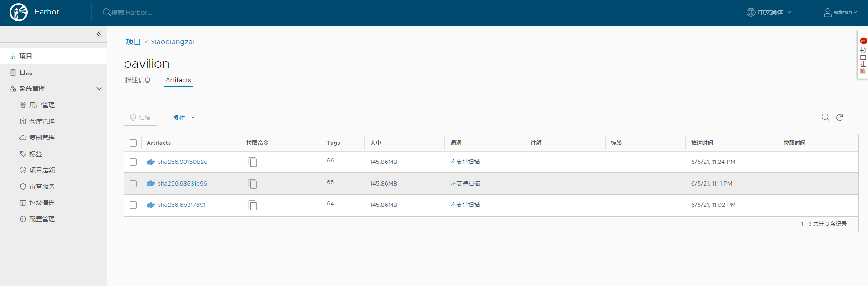Click the Tags column header
Viewport: 868px width, 286px height.
[333, 143]
